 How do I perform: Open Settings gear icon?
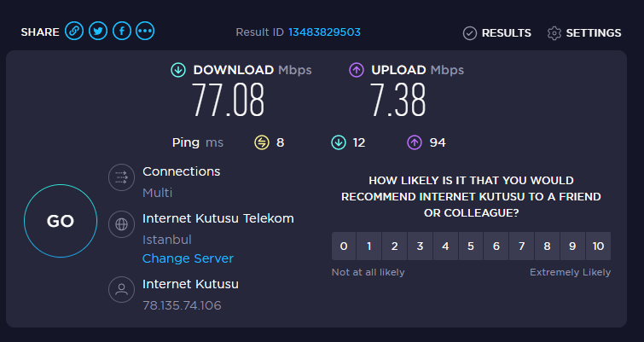click(554, 33)
